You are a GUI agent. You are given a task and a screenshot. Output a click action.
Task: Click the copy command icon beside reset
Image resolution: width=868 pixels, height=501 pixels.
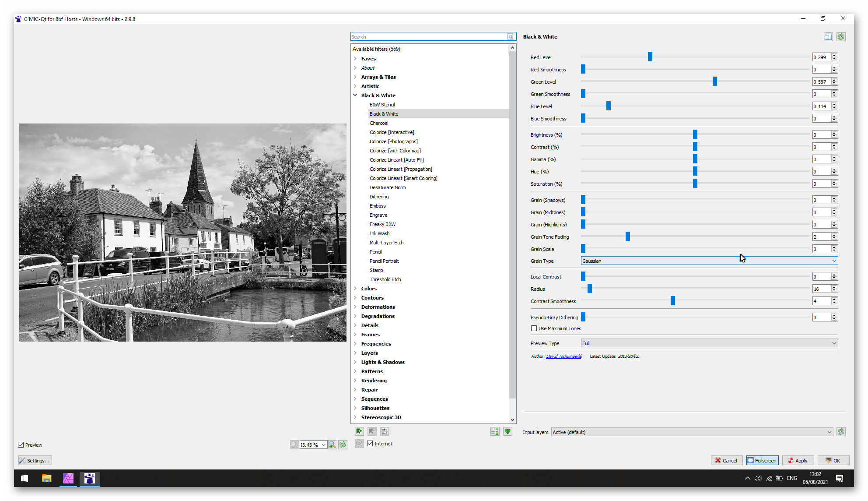coord(828,37)
